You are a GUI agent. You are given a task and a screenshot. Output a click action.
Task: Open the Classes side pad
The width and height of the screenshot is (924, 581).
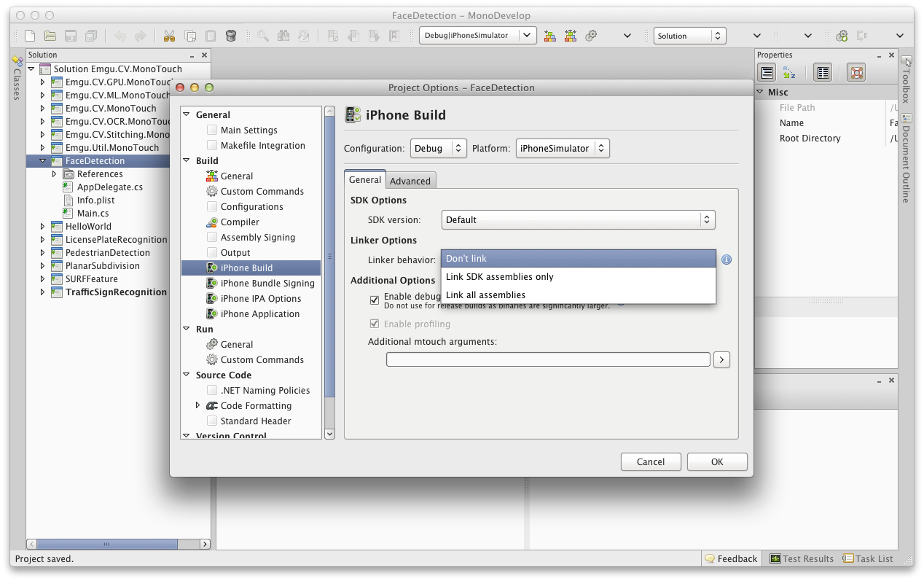(x=17, y=79)
